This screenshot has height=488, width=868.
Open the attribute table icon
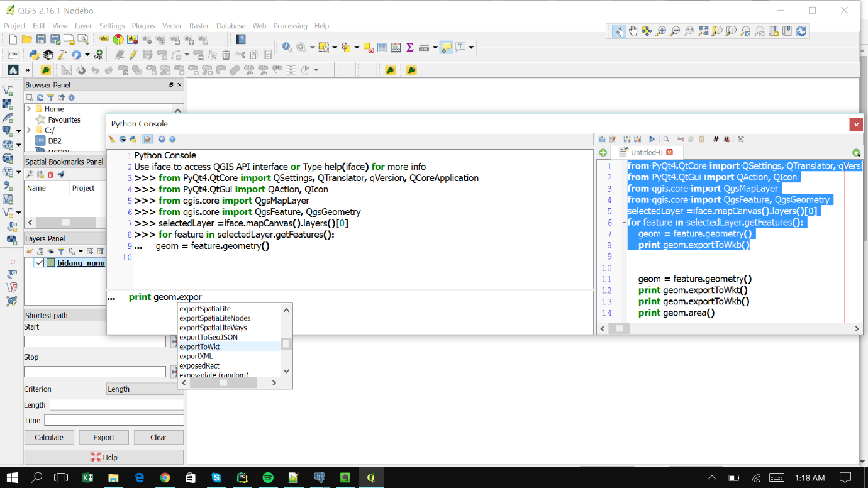coord(382,47)
